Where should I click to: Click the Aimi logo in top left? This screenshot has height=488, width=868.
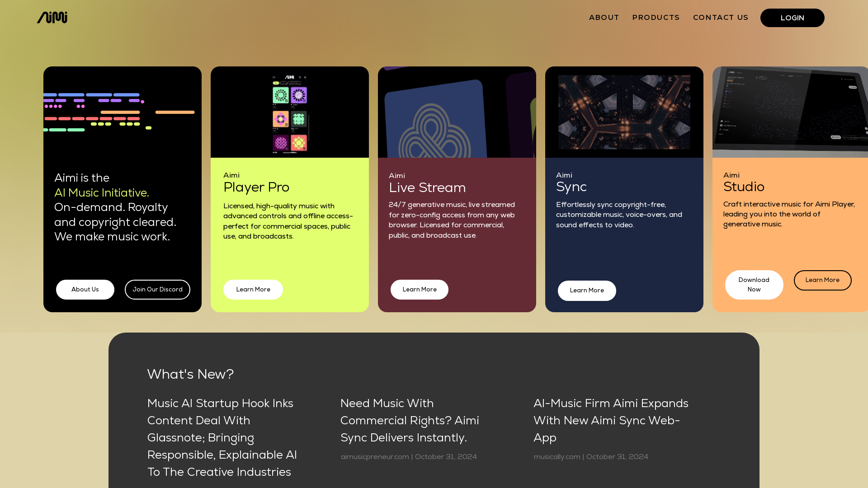click(52, 17)
